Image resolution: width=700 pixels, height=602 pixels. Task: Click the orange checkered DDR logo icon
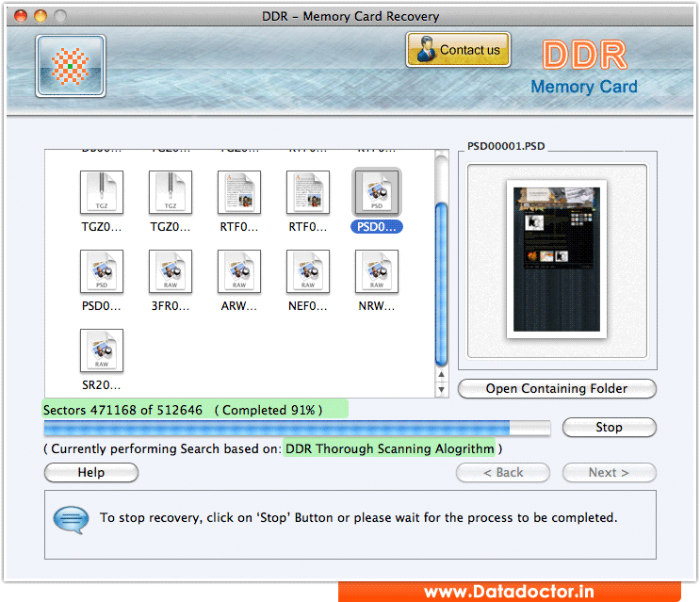click(71, 66)
